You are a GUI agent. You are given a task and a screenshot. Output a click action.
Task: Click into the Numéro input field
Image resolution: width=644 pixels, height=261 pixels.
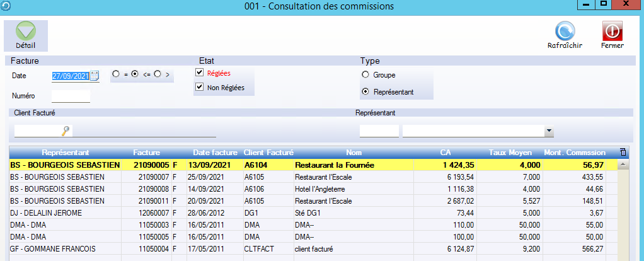[x=71, y=96]
